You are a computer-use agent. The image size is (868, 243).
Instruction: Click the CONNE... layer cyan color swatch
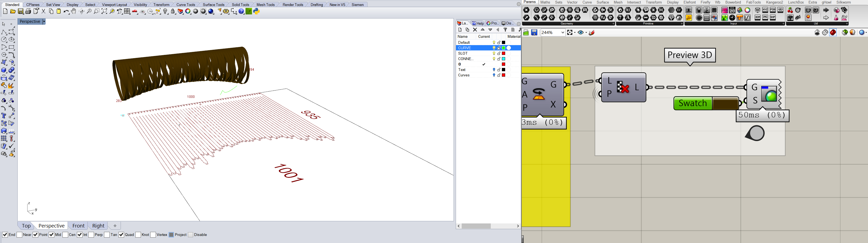(x=504, y=59)
